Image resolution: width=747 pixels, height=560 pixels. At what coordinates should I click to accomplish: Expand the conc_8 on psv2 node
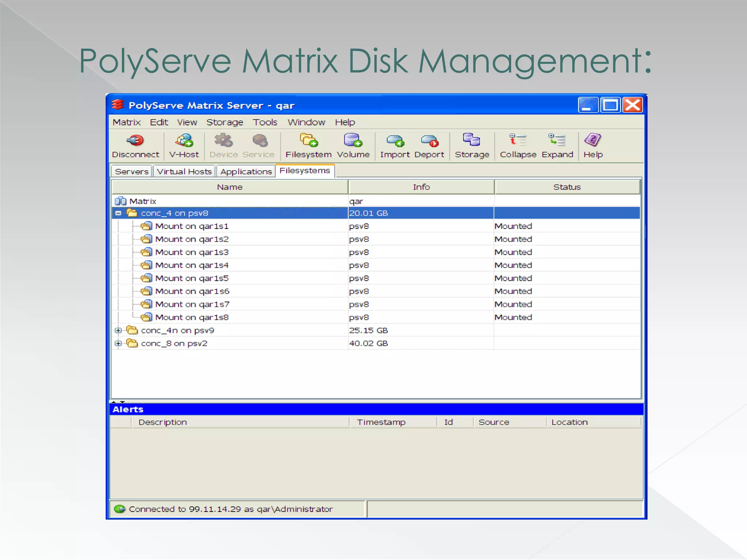coord(118,343)
